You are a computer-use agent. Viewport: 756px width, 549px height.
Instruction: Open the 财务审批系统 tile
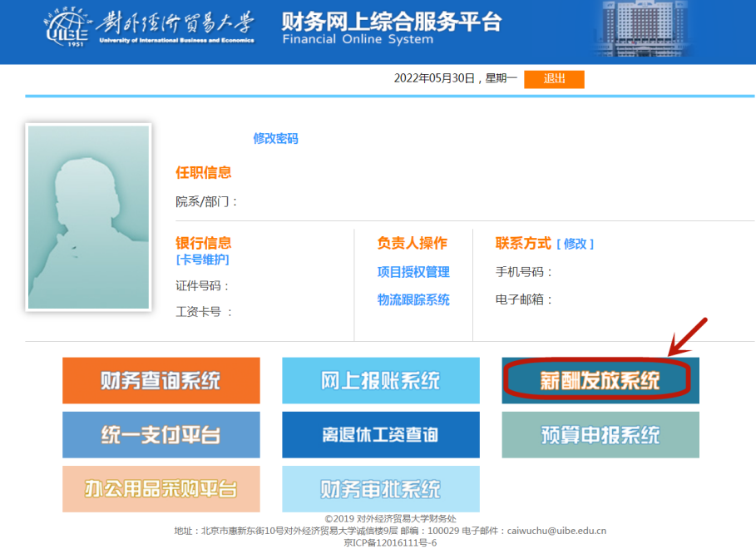[x=381, y=489]
